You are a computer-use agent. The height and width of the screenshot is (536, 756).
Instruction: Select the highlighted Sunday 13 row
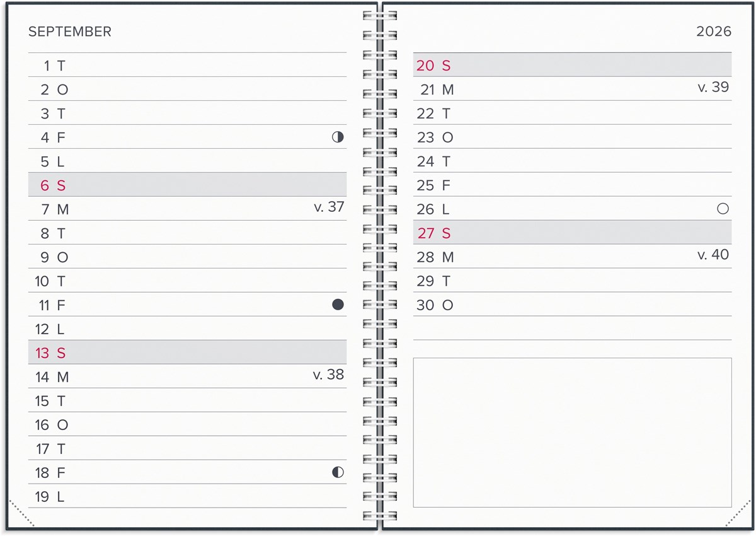point(187,352)
